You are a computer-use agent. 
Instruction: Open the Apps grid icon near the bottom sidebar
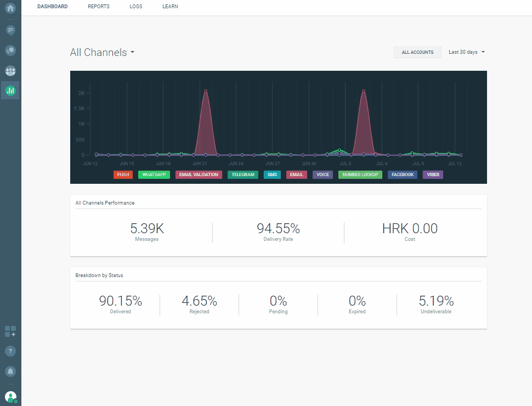pos(9,331)
